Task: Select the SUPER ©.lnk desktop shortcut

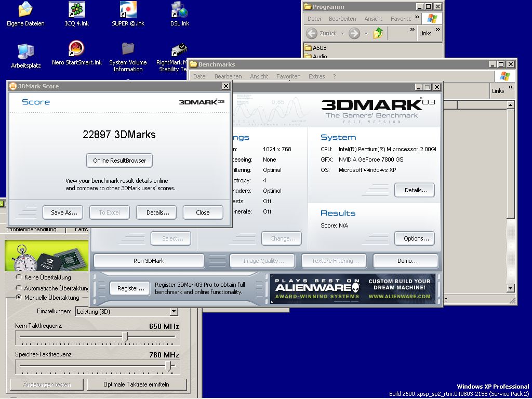Action: [128, 14]
